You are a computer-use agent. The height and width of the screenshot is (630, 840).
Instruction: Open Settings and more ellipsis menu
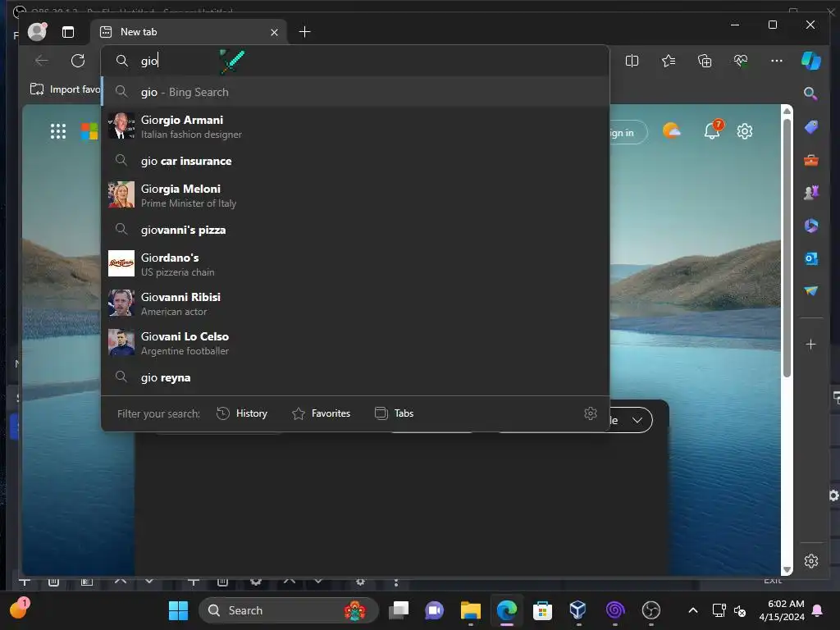click(x=776, y=61)
